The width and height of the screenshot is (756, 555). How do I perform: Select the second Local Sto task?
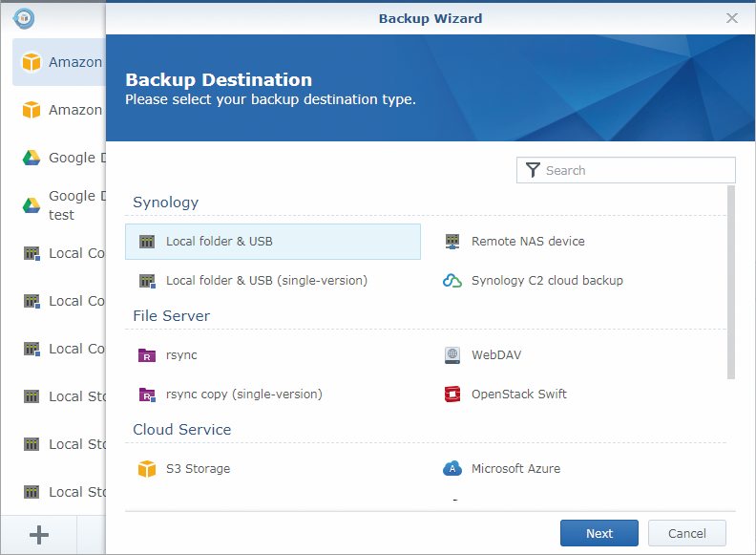58,444
